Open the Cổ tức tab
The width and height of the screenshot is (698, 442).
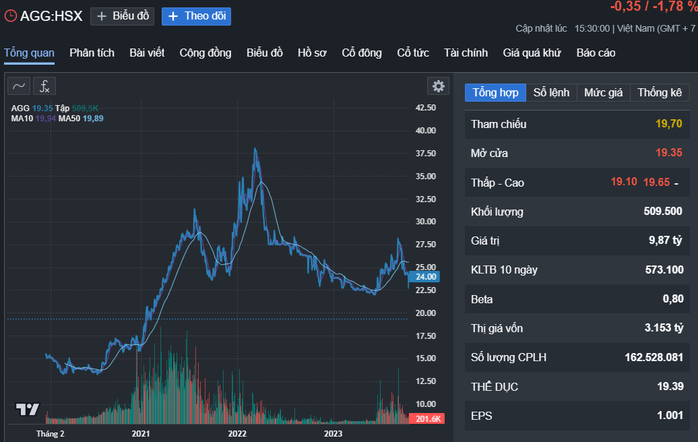click(413, 52)
